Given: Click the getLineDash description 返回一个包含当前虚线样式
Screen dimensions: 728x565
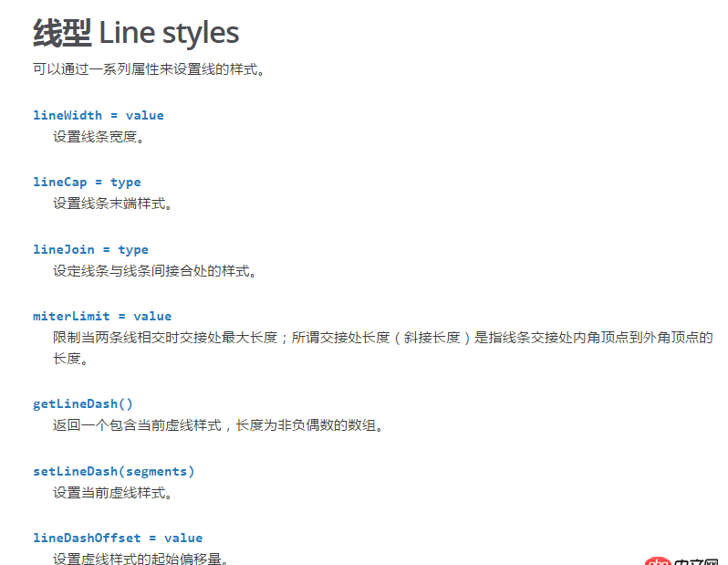Looking at the screenshot, I should tap(218, 425).
